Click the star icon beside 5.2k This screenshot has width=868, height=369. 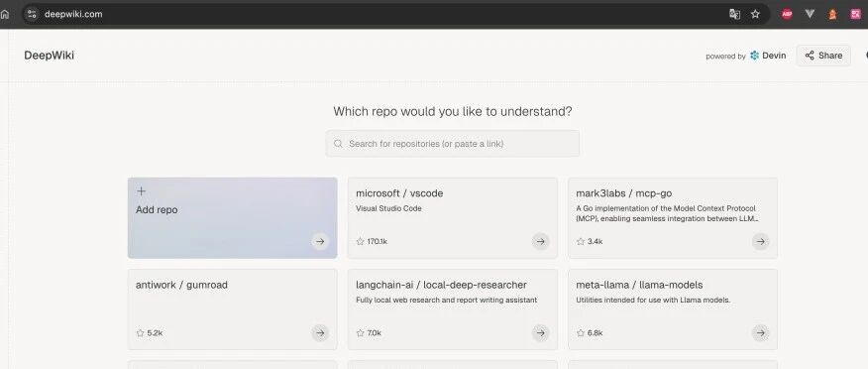140,333
